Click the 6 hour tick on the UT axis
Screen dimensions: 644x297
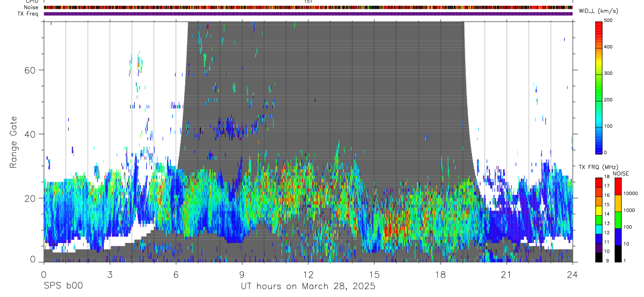176,274
